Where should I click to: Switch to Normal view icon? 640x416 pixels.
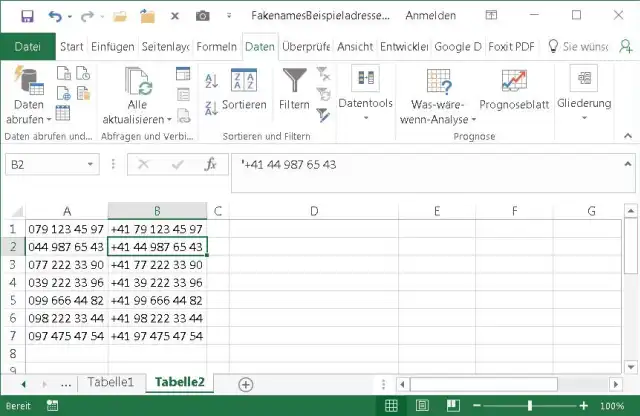pyautogui.click(x=391, y=405)
